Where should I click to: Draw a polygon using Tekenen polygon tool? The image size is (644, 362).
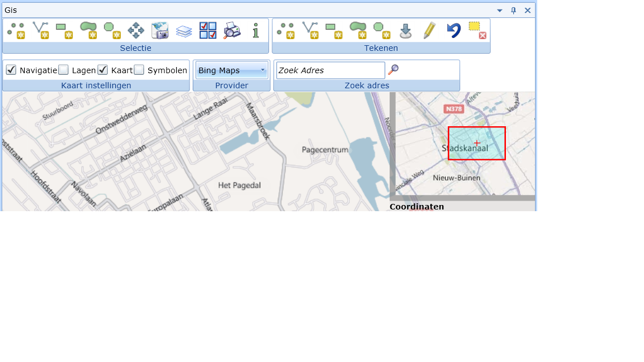(382, 31)
